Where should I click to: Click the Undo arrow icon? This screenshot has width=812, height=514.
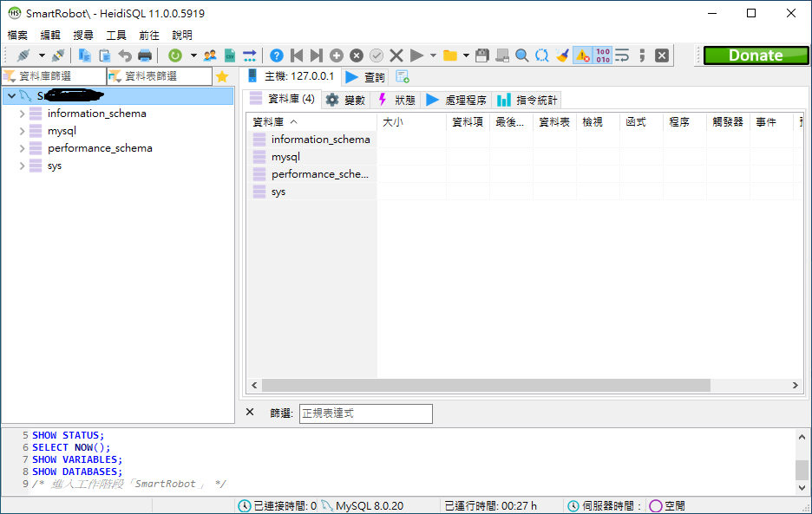(x=125, y=55)
